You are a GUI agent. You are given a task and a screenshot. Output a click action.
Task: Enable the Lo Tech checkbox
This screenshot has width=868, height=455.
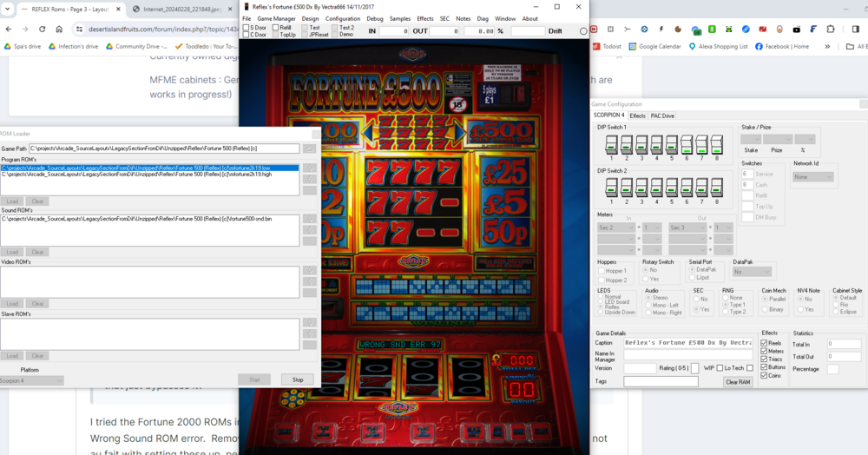[750, 368]
